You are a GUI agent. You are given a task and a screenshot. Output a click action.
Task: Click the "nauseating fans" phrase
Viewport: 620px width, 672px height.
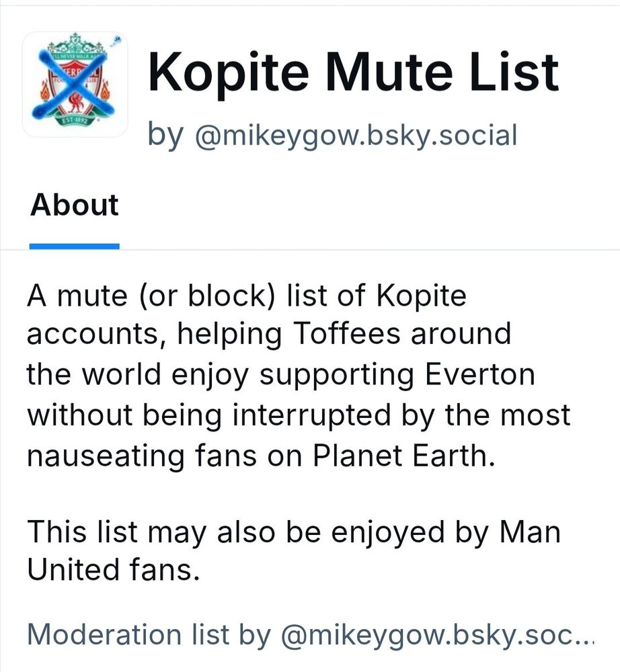coord(142,456)
